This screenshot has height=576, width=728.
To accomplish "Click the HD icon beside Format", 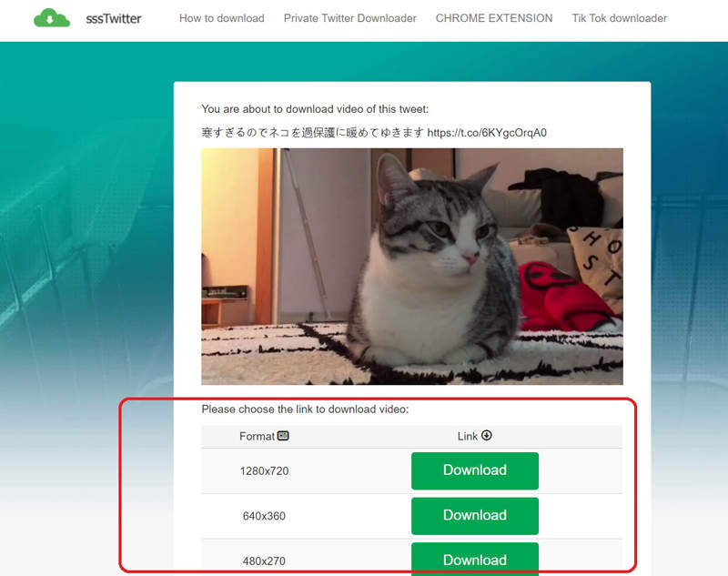I will (x=283, y=436).
